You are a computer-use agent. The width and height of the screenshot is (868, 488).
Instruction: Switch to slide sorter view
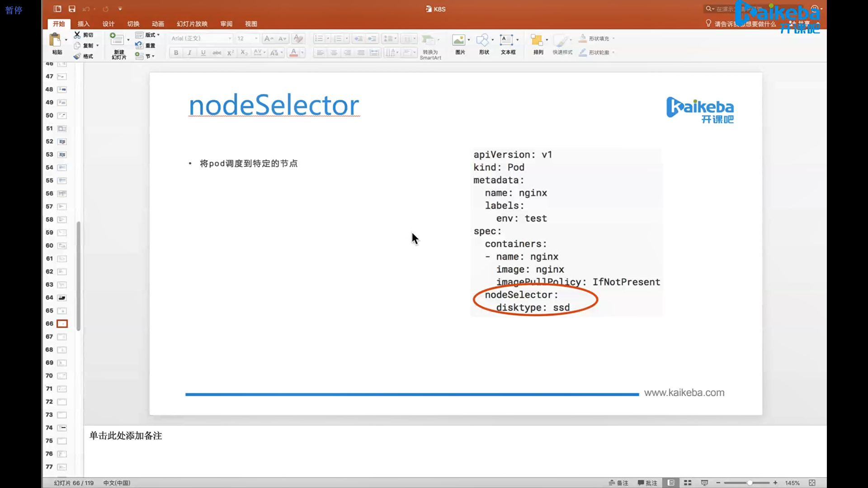click(x=688, y=483)
